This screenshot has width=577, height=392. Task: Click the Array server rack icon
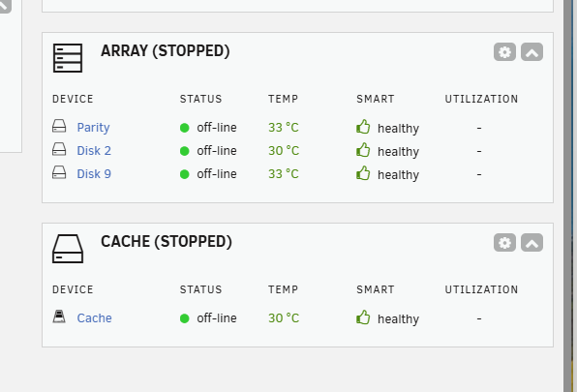coord(68,58)
